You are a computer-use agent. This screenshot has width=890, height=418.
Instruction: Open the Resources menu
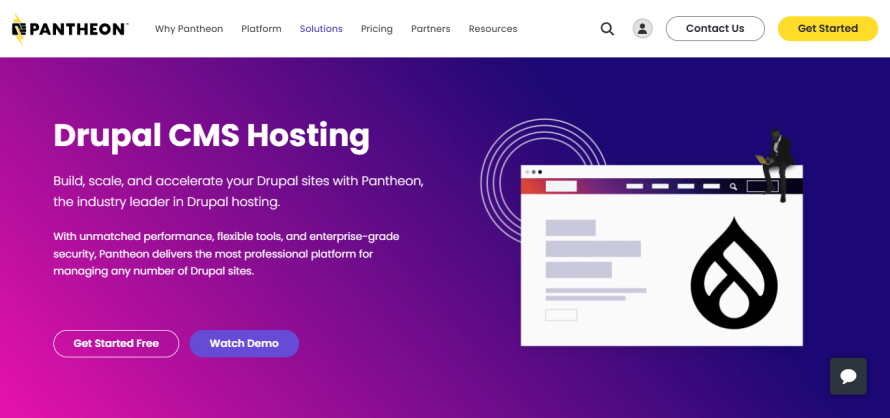coord(493,29)
